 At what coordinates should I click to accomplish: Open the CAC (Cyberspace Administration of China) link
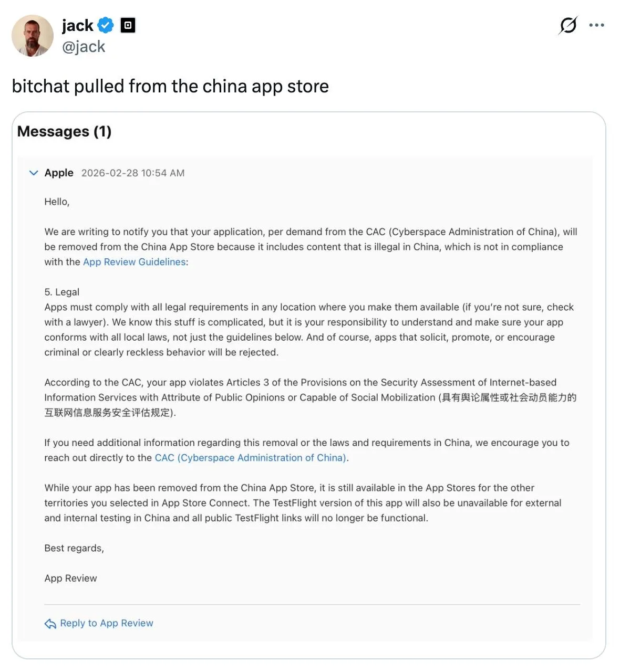coord(250,458)
